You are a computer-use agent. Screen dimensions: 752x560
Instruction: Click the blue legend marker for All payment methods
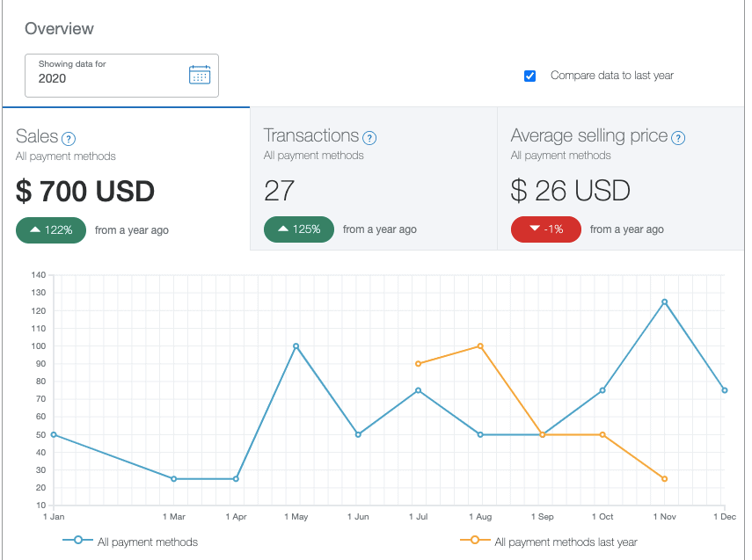pos(77,540)
